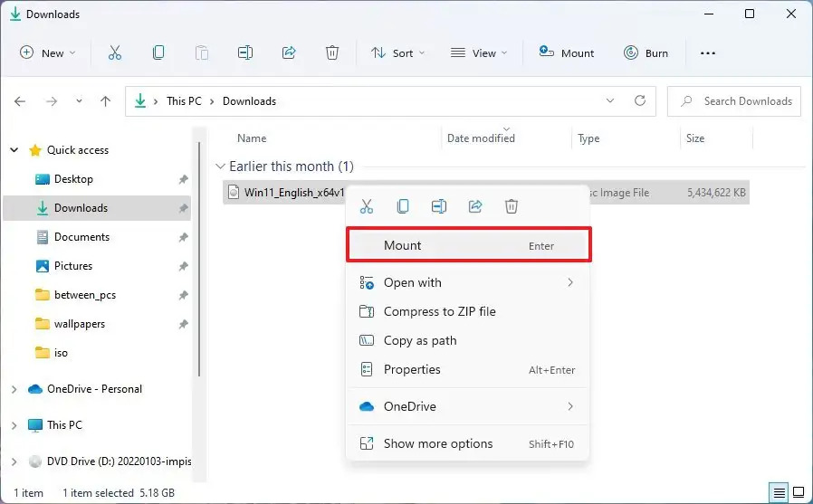Click the Copy icon in the toolbar
This screenshot has width=813, height=504.
pos(158,52)
